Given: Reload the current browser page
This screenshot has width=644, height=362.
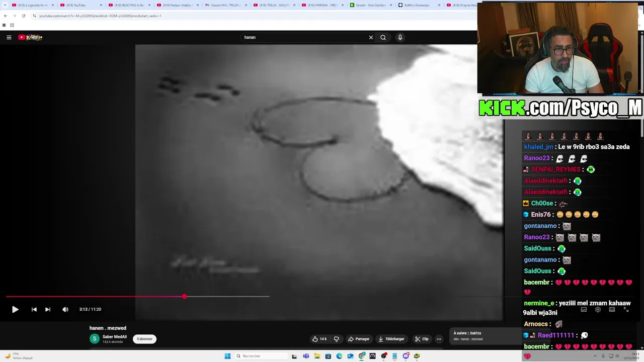Looking at the screenshot, I should click(x=23, y=16).
